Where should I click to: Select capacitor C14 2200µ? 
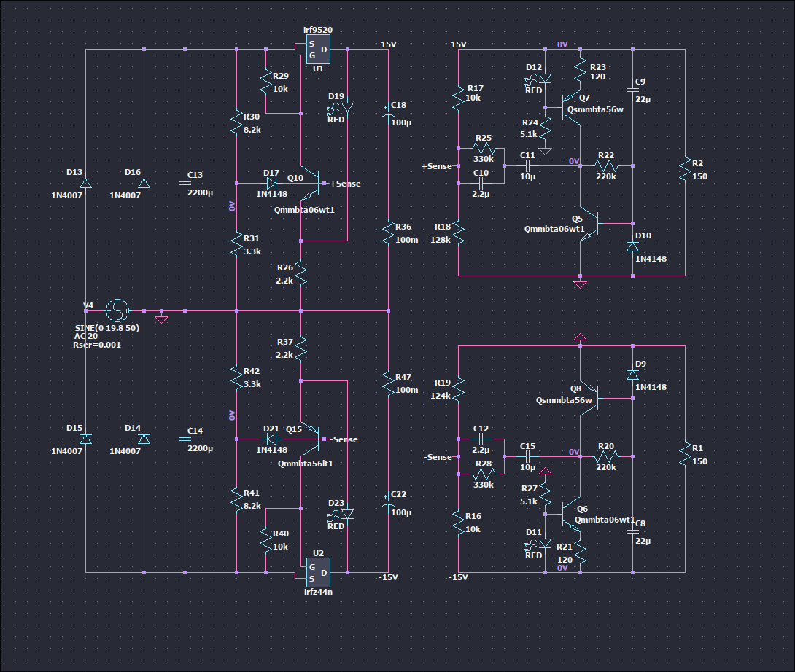point(185,439)
